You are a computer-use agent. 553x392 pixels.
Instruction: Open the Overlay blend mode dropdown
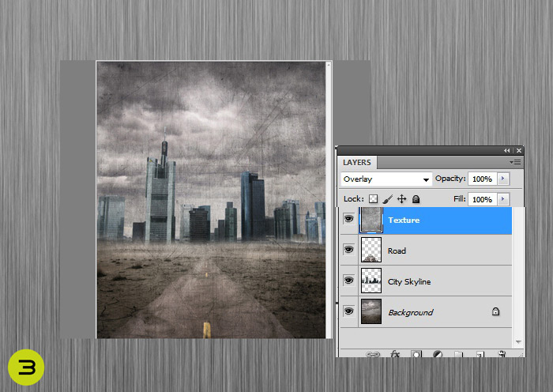[x=386, y=179]
